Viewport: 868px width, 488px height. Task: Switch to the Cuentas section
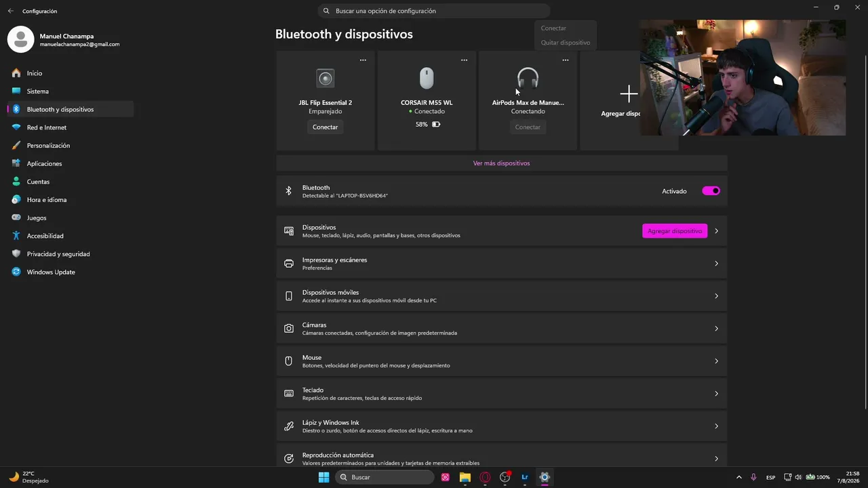pyautogui.click(x=71, y=182)
